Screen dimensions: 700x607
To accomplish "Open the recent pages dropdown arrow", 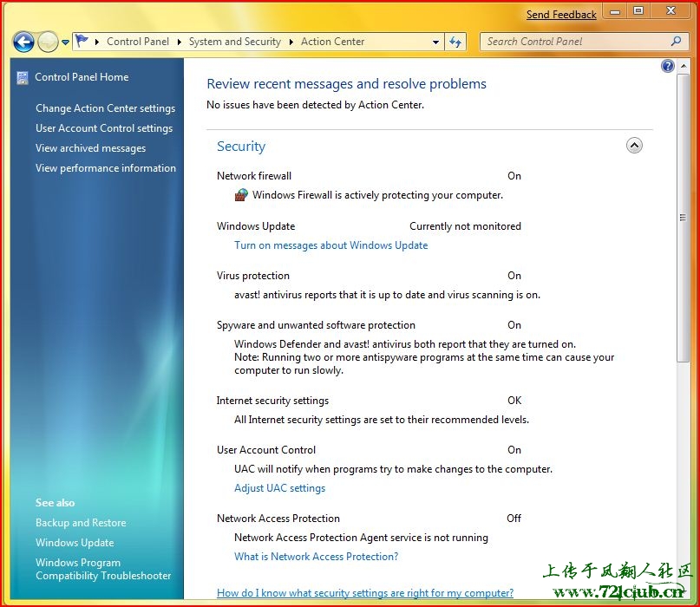I will pos(65,42).
